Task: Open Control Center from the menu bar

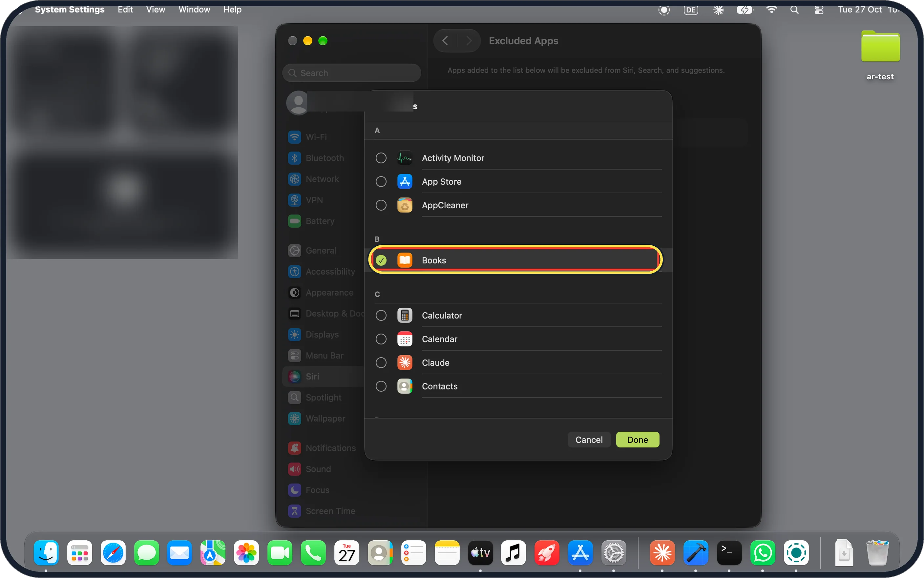Action: click(x=818, y=10)
